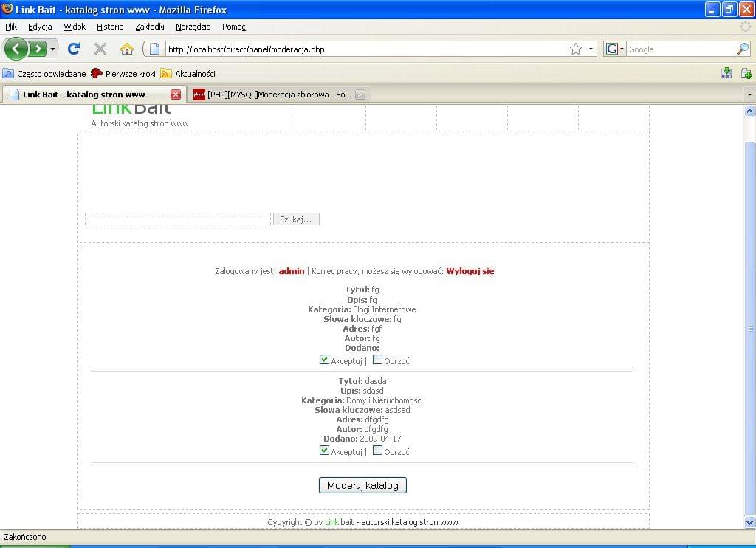Toggle Akceptuj checkbox for entry dasda

pyautogui.click(x=324, y=450)
